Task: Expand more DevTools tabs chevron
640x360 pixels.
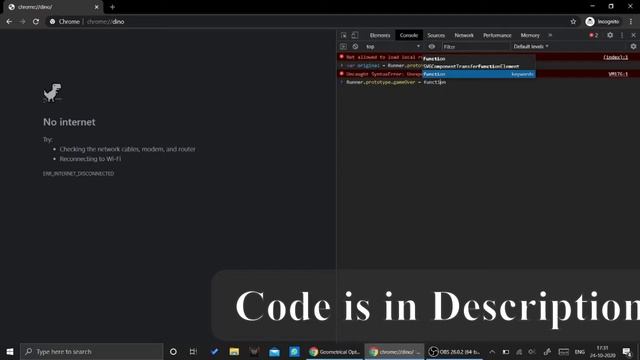Action: click(x=550, y=36)
